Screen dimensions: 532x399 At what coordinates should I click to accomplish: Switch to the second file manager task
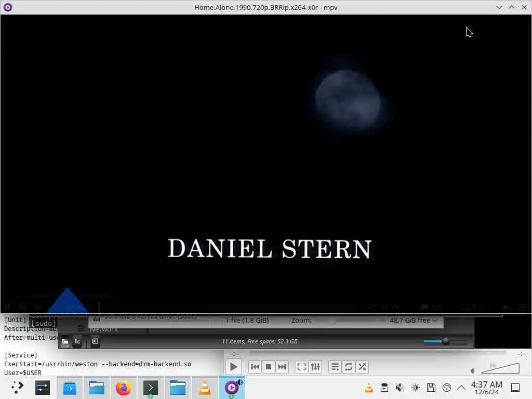[178, 388]
